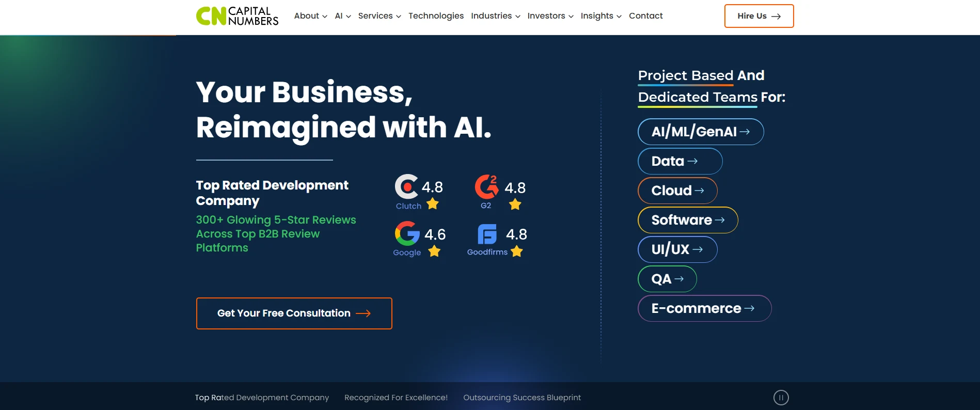The width and height of the screenshot is (980, 410).
Task: Expand the About dropdown menu
Action: [310, 16]
